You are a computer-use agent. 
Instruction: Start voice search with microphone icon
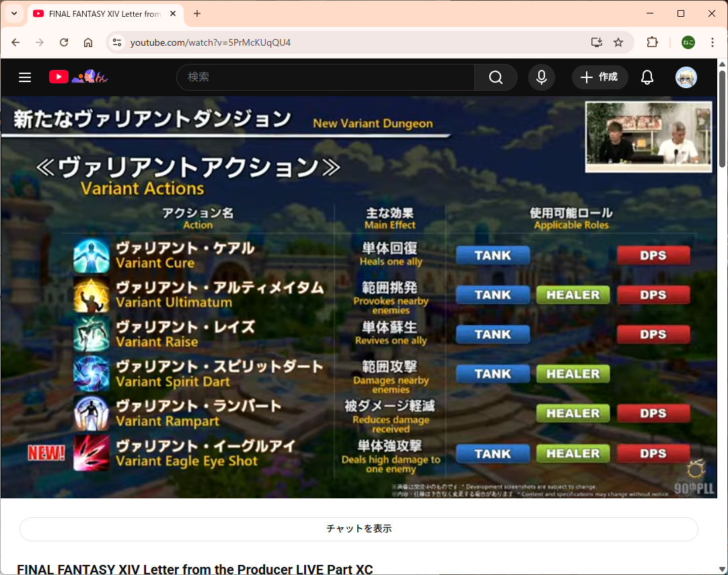coord(541,77)
